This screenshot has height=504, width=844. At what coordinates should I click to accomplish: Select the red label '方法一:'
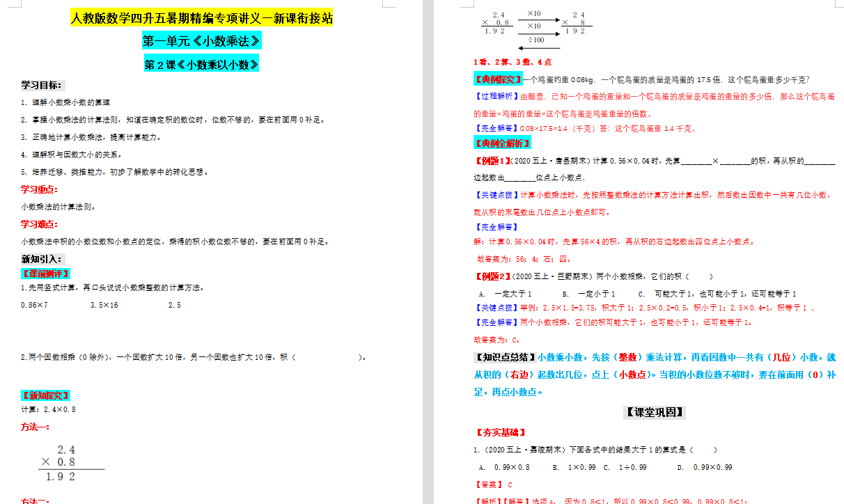tap(35, 427)
